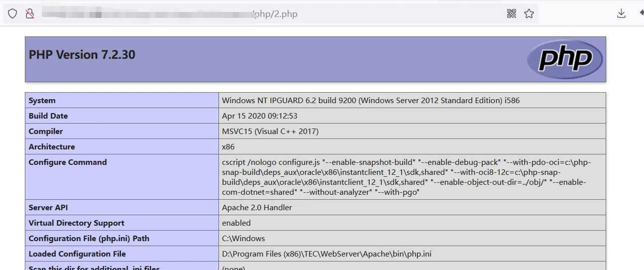The width and height of the screenshot is (644, 270).
Task: Click the Build Date label cell
Action: point(122,116)
